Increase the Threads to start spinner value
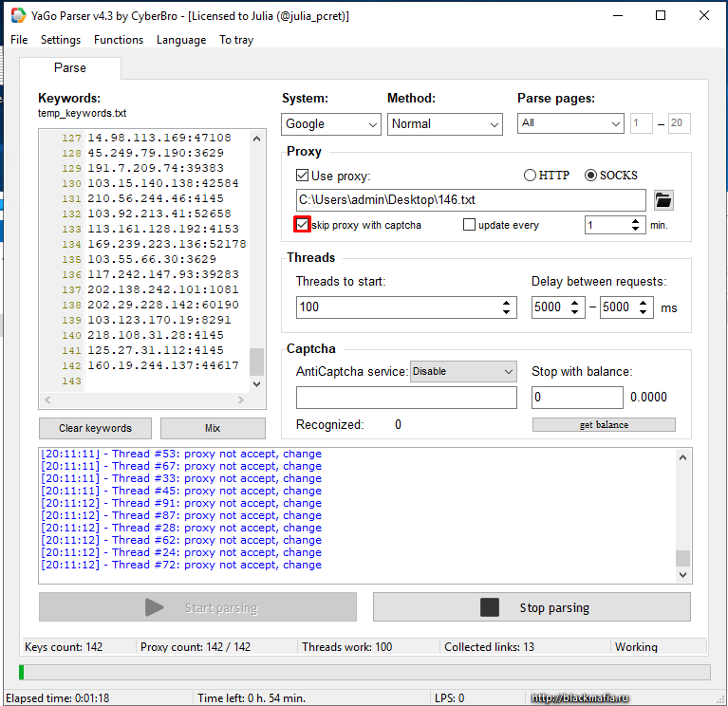Image resolution: width=728 pixels, height=706 pixels. [507, 303]
